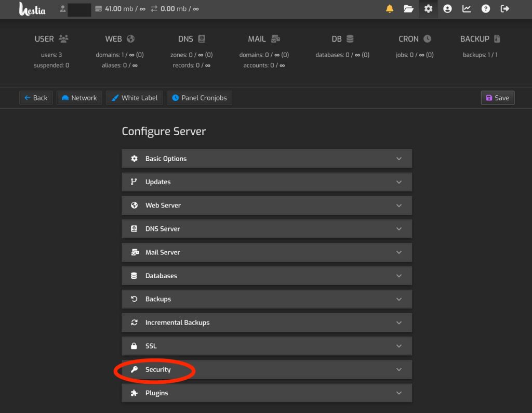This screenshot has width=532, height=413.
Task: Expand the Security section chevron
Action: point(399,369)
